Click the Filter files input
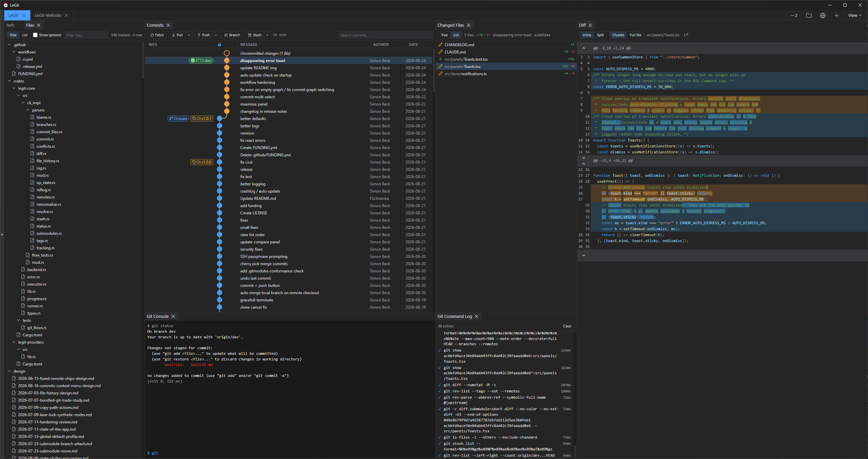Viewport: 868px width, 459px height. tap(86, 35)
